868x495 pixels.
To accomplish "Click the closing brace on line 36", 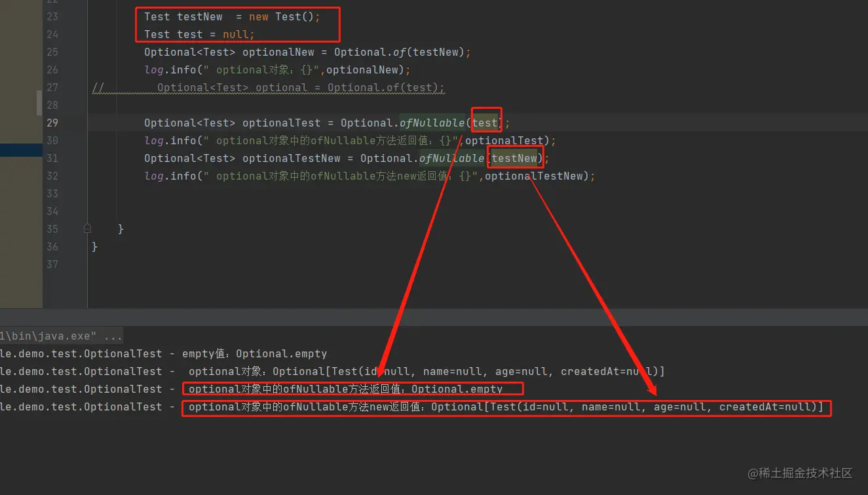I will pyautogui.click(x=95, y=247).
